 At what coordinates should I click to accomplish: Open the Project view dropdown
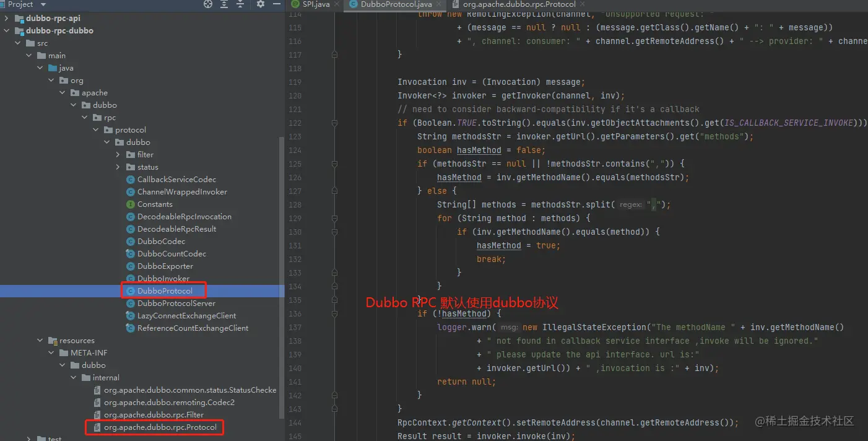tap(43, 4)
